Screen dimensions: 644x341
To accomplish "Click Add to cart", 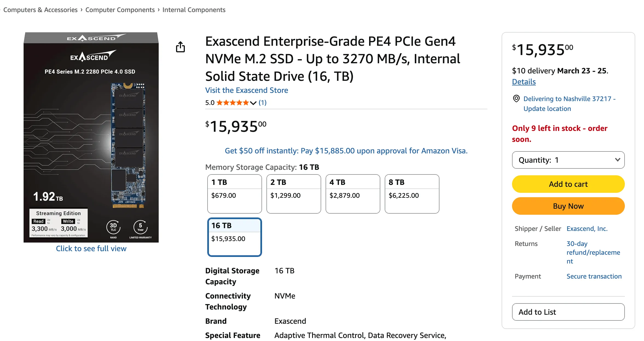I will pyautogui.click(x=568, y=184).
